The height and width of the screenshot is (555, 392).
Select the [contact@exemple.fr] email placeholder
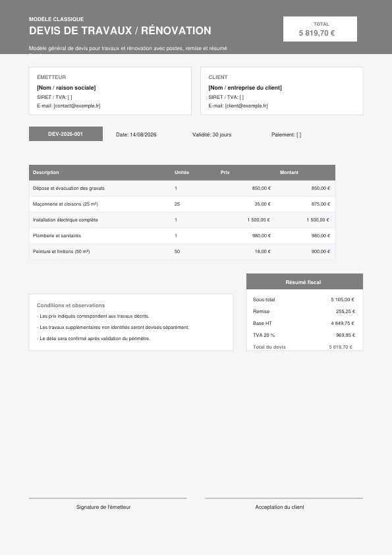(x=77, y=105)
